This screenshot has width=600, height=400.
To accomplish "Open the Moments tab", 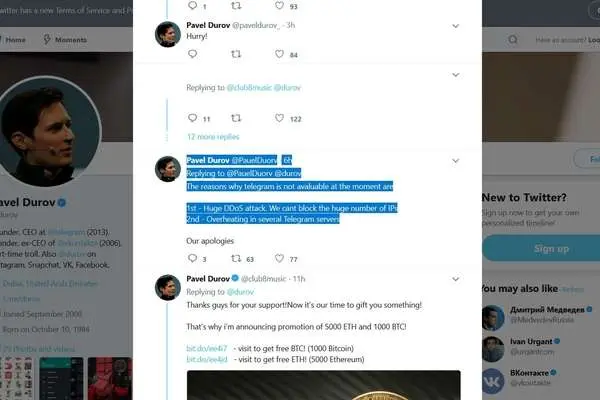I will [x=65, y=39].
